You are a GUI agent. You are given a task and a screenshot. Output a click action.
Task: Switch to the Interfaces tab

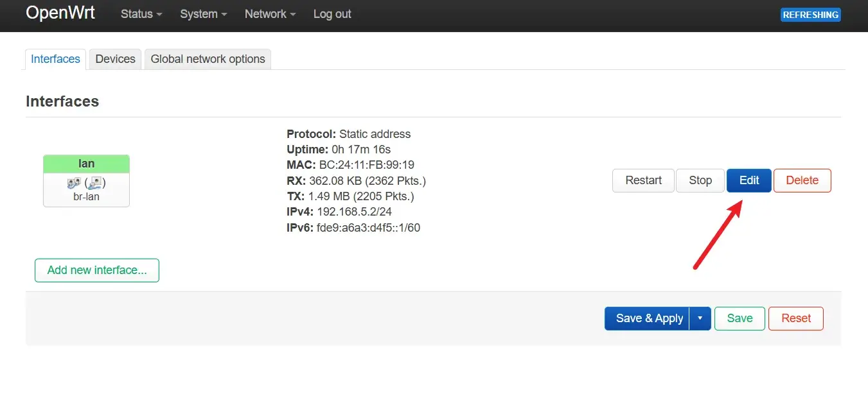pyautogui.click(x=55, y=59)
